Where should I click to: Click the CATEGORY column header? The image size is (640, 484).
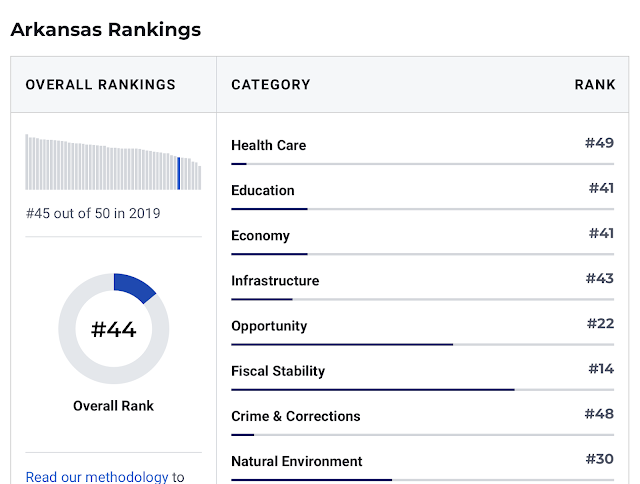[270, 85]
